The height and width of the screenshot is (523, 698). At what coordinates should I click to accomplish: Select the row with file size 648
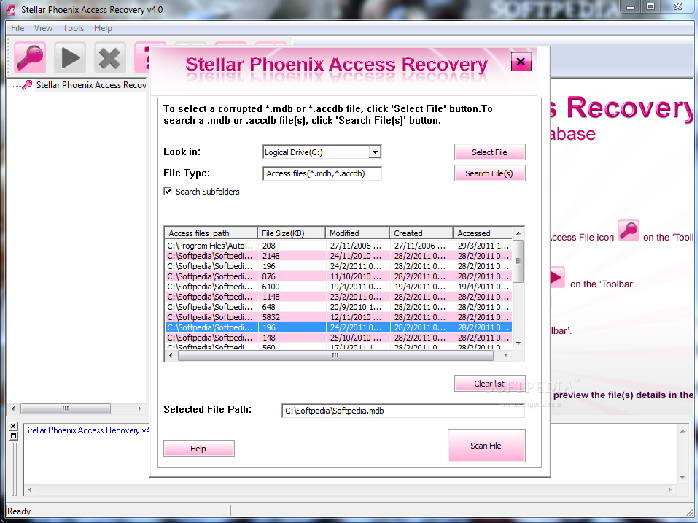point(338,307)
